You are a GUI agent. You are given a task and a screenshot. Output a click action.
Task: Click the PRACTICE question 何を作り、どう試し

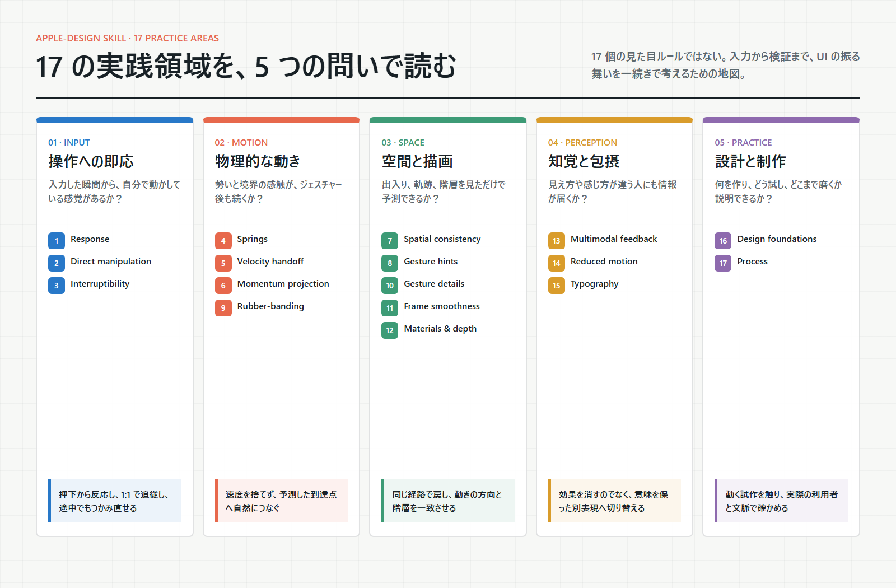[x=778, y=192]
